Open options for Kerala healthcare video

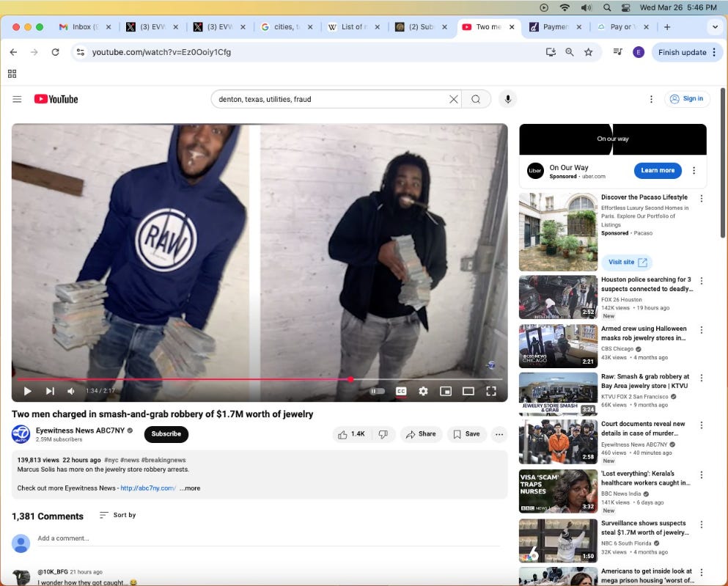pos(702,475)
